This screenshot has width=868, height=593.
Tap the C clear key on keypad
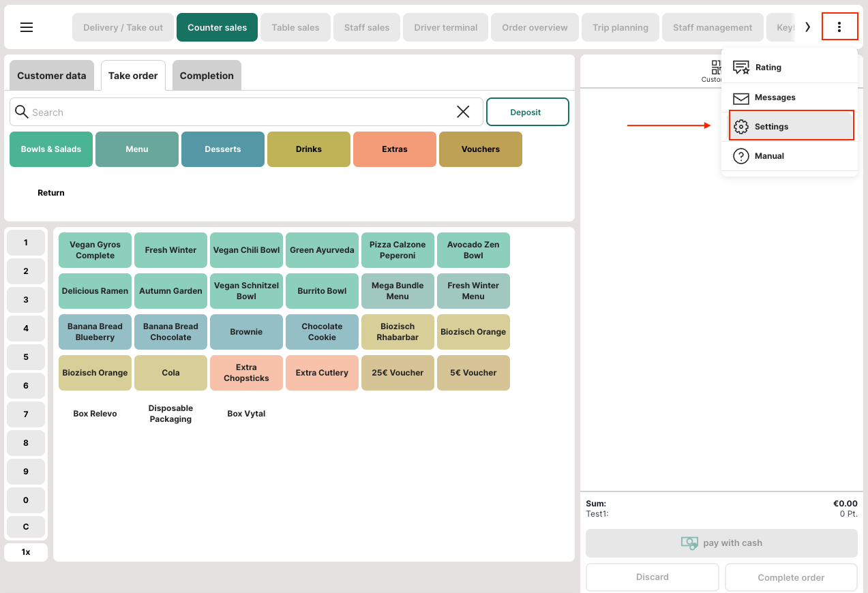click(26, 527)
